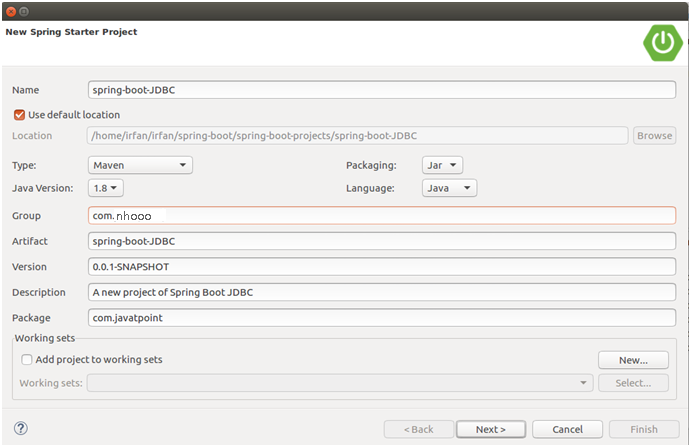
Task: Open the Type dropdown showing Maven
Action: (x=140, y=165)
